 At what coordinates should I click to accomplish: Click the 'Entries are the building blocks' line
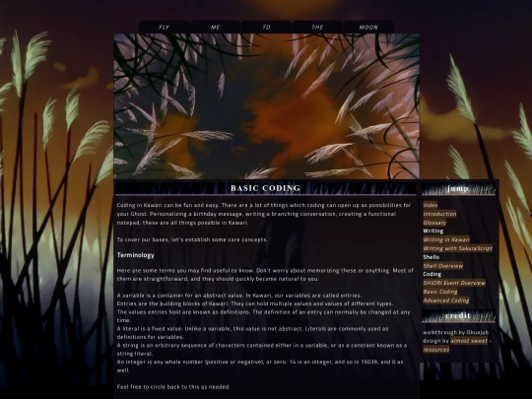click(255, 303)
